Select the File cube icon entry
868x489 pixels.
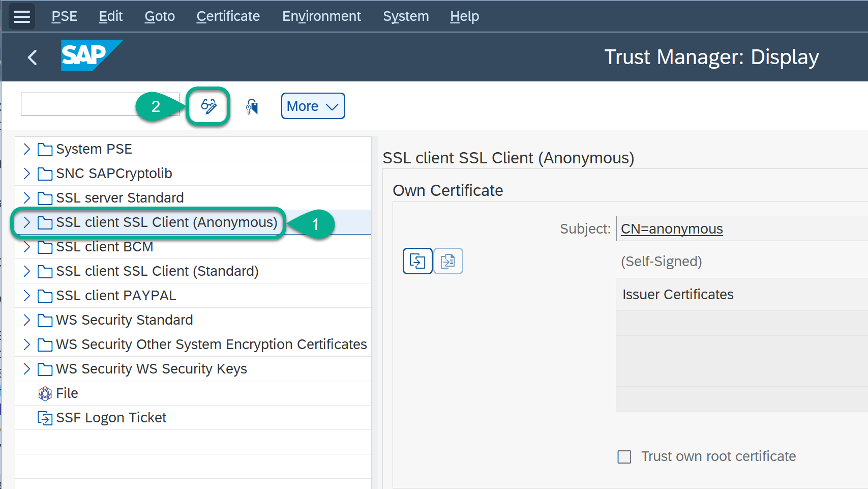45,393
